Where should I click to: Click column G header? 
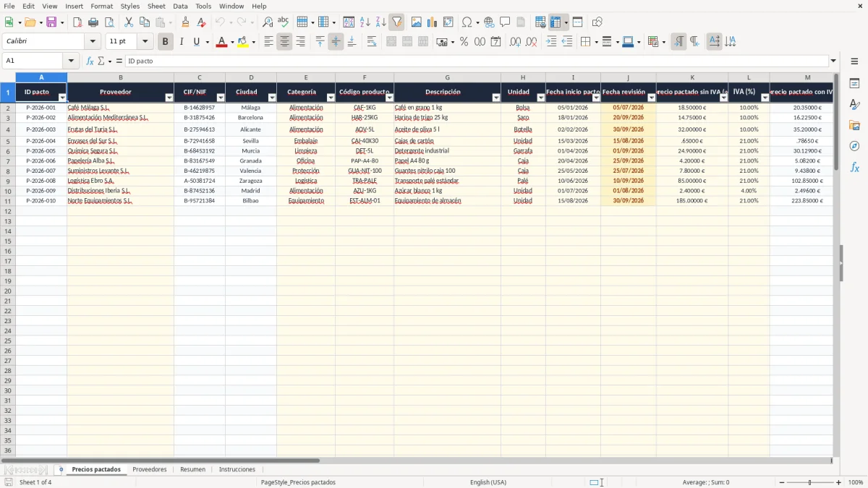pos(448,77)
